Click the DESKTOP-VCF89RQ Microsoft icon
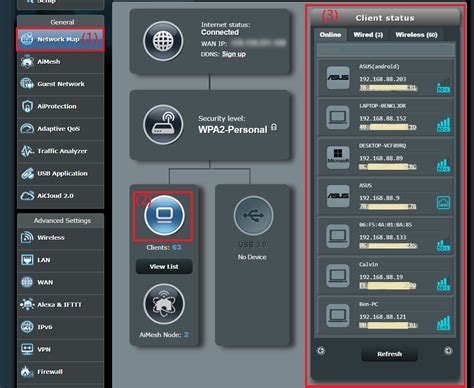 click(x=338, y=157)
